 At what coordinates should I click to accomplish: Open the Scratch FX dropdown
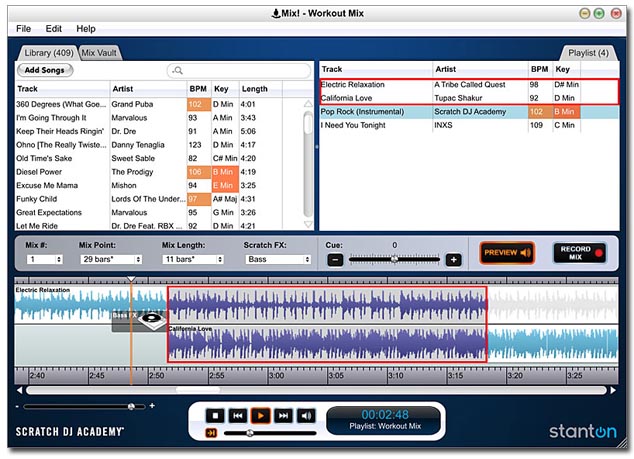[x=278, y=259]
